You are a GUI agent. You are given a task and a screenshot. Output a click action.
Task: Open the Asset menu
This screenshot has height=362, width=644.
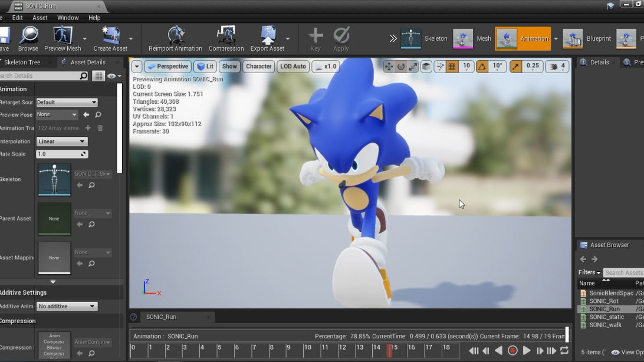[40, 18]
